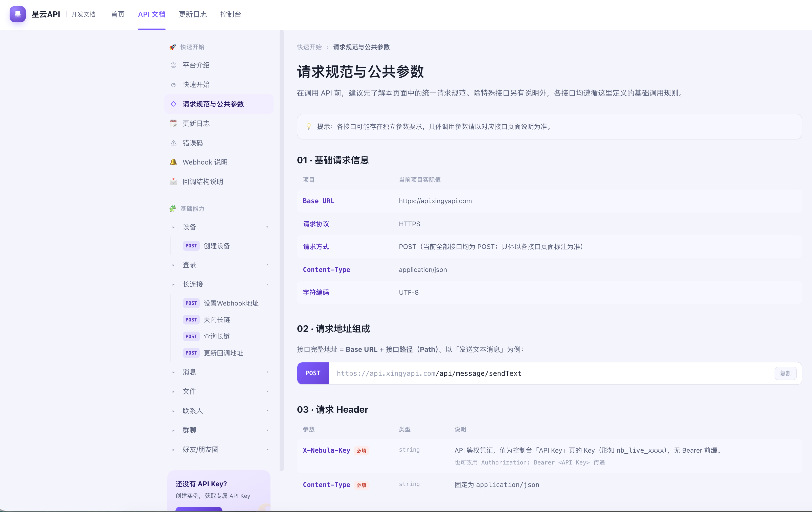
Task: Click the 03 · 请求 Header heading
Action: [332, 410]
